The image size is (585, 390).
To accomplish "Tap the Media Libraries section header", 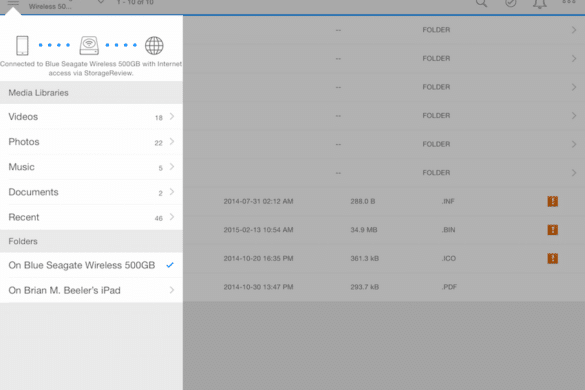I will tap(91, 93).
